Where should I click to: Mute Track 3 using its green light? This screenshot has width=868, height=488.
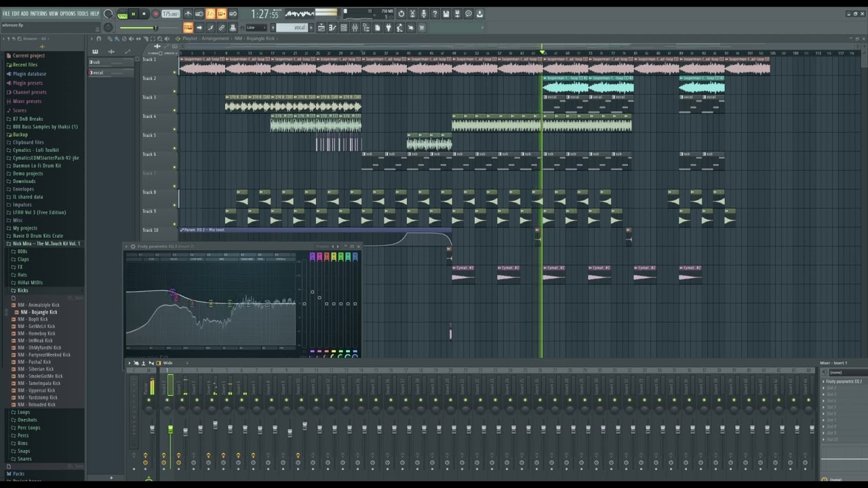(174, 110)
